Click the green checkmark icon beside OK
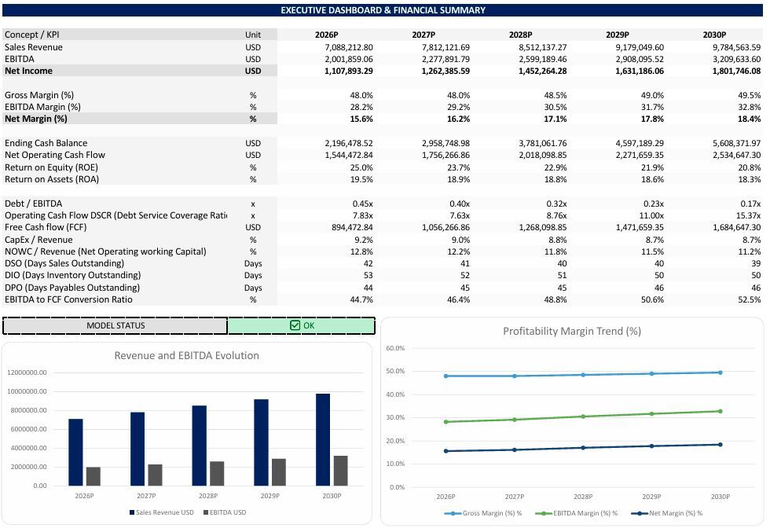The height and width of the screenshot is (532, 770). coord(295,325)
